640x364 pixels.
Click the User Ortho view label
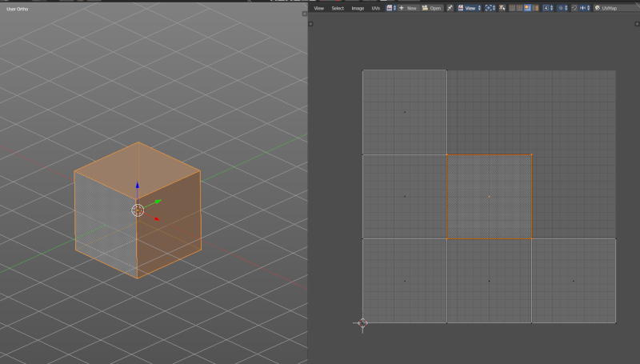(x=17, y=9)
